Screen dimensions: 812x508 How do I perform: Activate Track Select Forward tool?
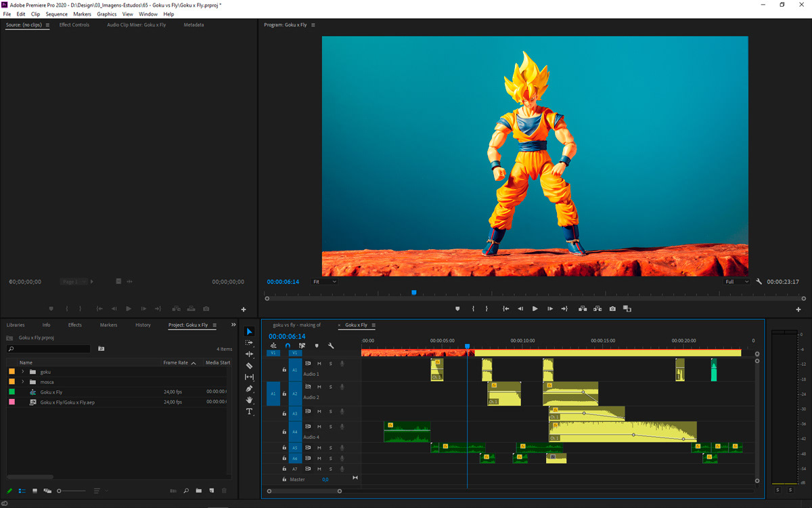249,343
